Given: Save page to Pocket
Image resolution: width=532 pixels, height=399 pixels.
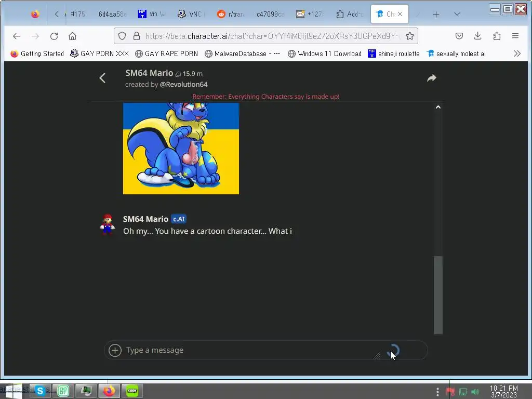Looking at the screenshot, I should (x=459, y=36).
